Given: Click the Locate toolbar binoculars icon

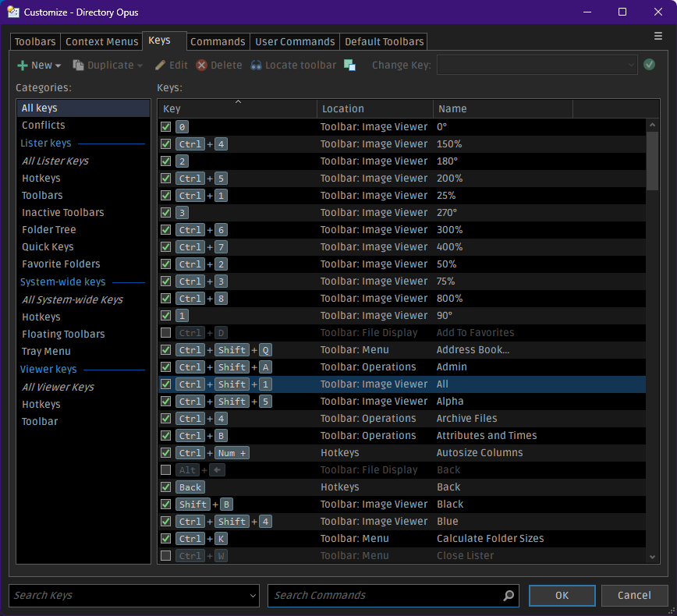Looking at the screenshot, I should pos(256,65).
